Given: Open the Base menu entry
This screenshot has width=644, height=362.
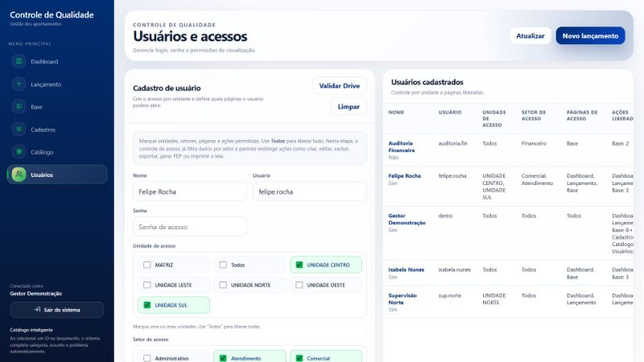Looking at the screenshot, I should pyautogui.click(x=57, y=106).
